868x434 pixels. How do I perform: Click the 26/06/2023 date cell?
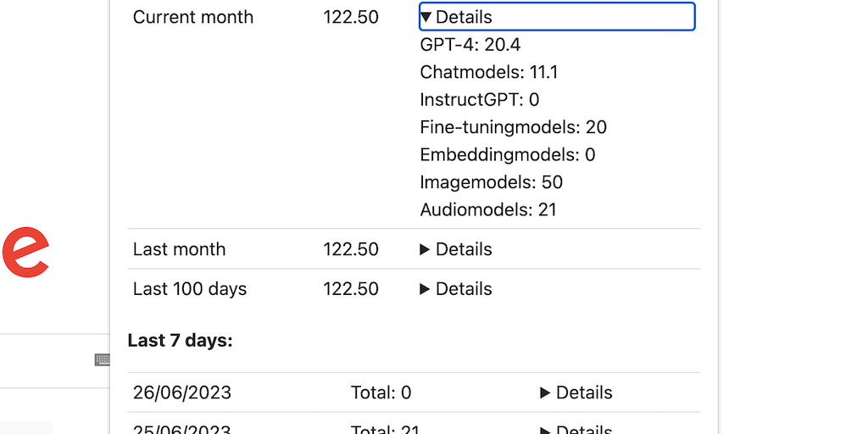182,392
